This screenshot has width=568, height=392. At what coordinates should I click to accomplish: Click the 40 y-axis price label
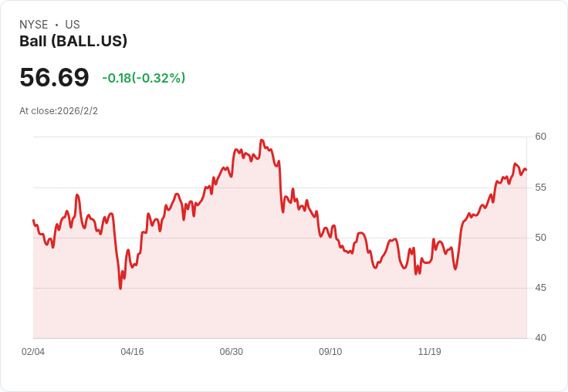(541, 337)
